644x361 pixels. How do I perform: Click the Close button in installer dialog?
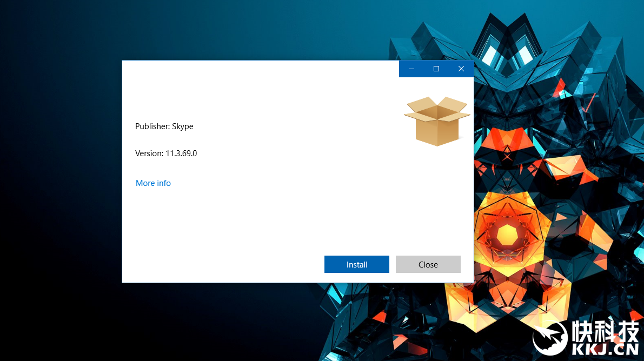(x=428, y=264)
